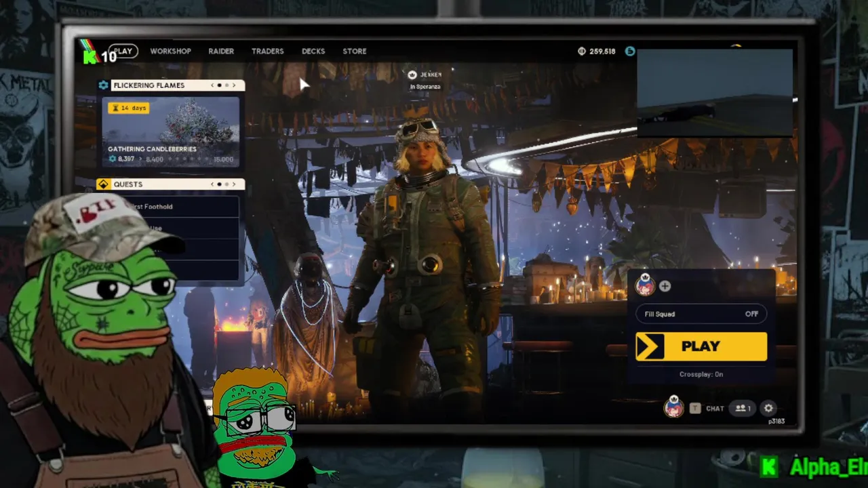Toggle the Fill Squad option
This screenshot has height=488, width=868.
point(701,314)
